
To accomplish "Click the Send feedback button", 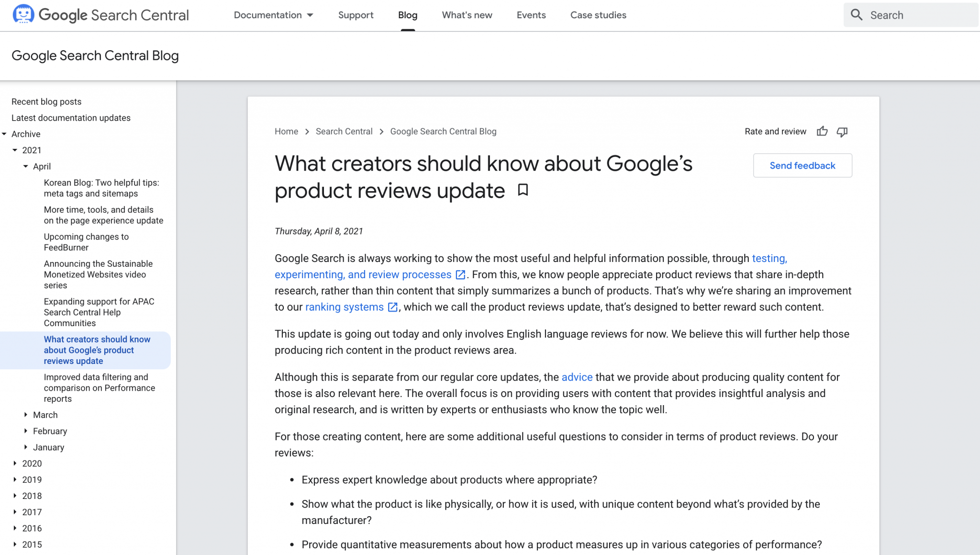I will [x=802, y=165].
